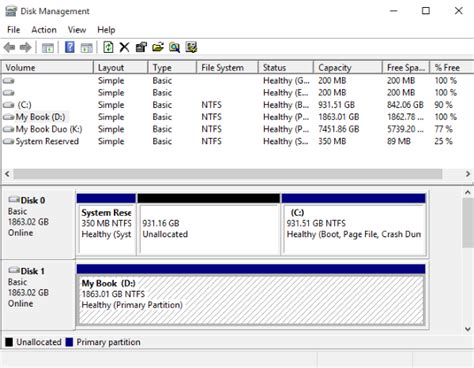
Task: Select the My Book (D:) volume row
Action: pos(237,117)
